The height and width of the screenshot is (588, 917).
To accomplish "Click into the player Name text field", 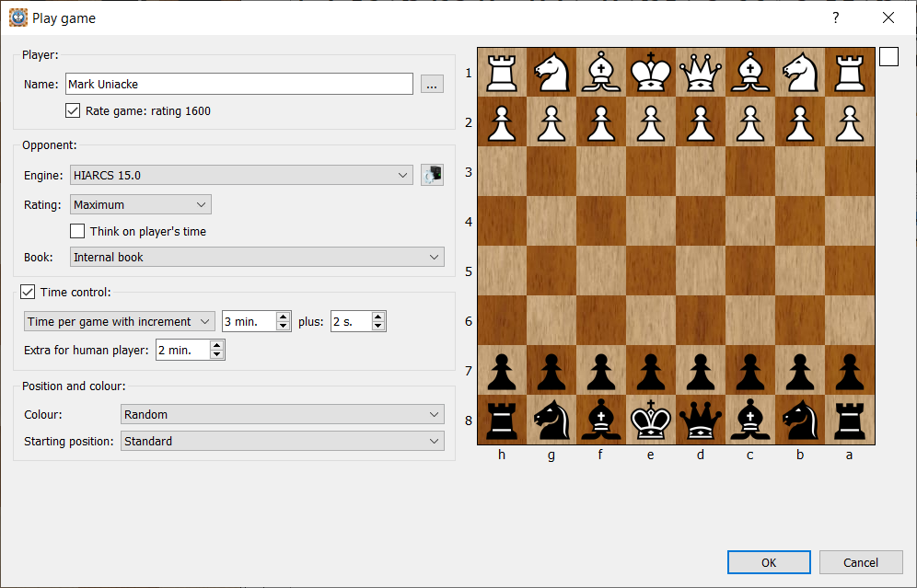I will click(x=239, y=84).
